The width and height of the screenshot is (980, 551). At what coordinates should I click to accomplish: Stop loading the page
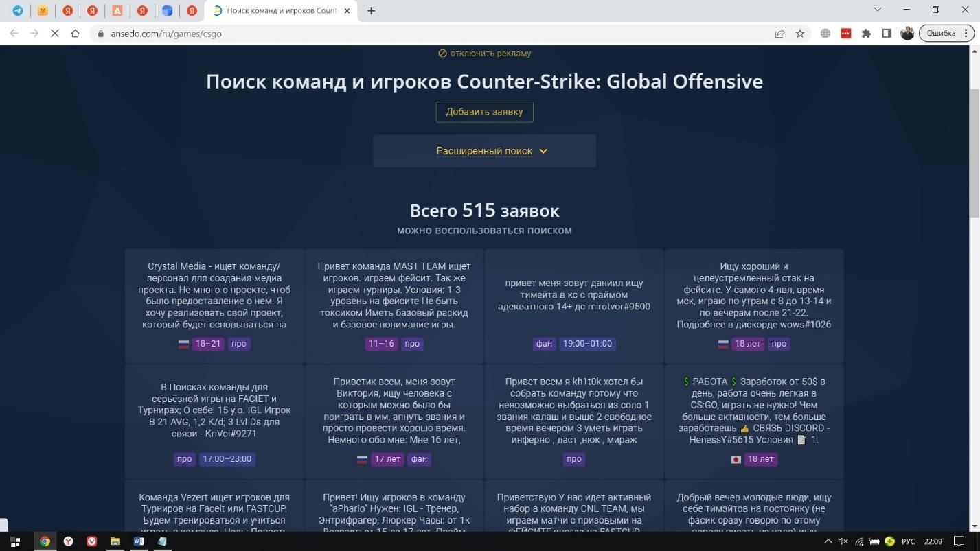tap(55, 33)
